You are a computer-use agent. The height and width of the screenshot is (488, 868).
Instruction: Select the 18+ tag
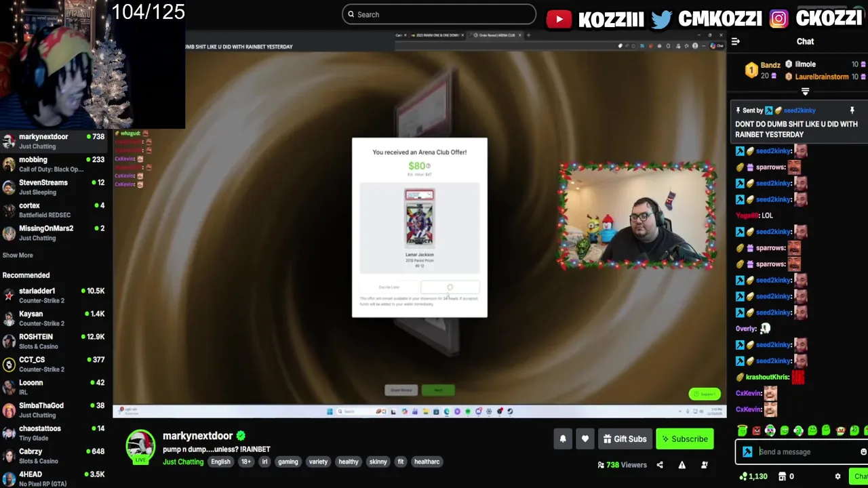(246, 462)
